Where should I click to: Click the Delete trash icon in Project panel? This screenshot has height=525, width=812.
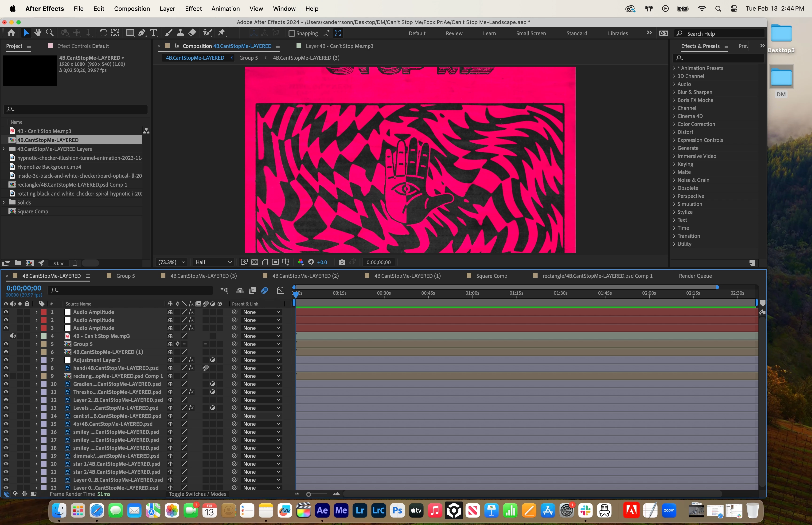click(75, 263)
